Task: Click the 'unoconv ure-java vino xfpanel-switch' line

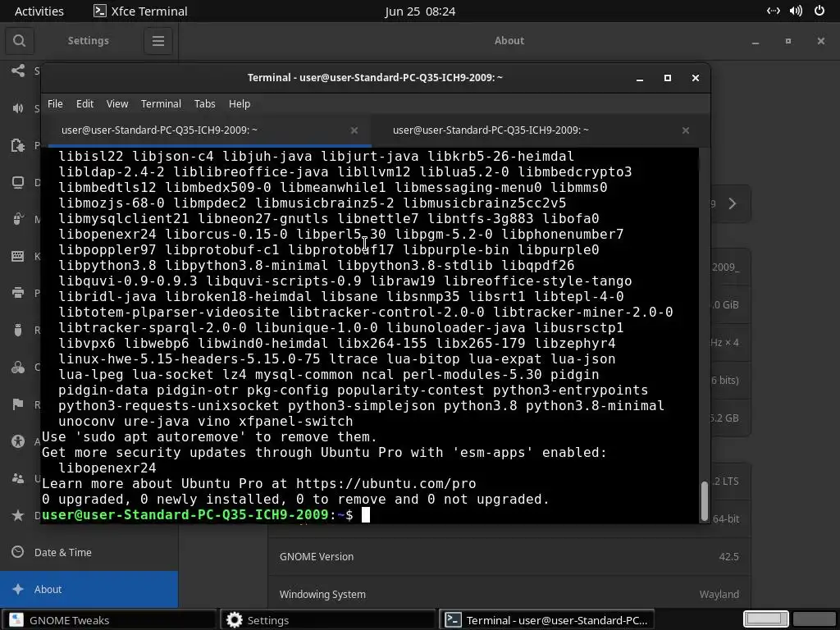Action: [x=206, y=422]
